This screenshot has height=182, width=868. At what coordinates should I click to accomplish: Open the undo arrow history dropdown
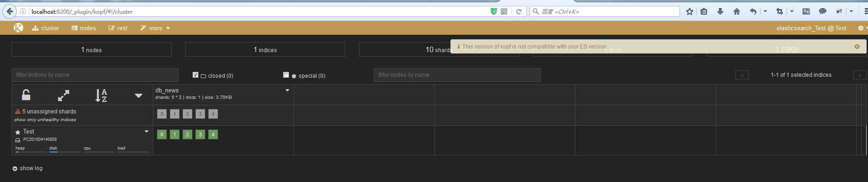tap(765, 11)
